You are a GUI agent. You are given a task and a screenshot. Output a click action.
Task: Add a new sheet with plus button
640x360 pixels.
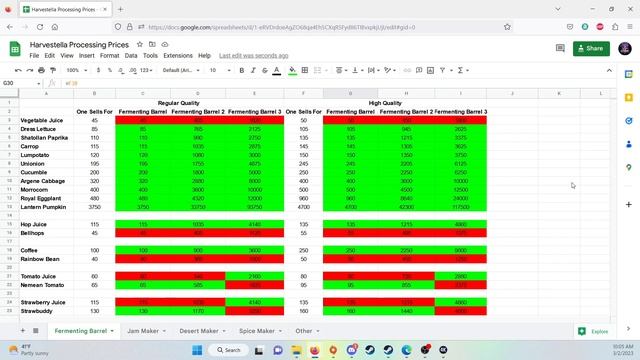coord(22,331)
